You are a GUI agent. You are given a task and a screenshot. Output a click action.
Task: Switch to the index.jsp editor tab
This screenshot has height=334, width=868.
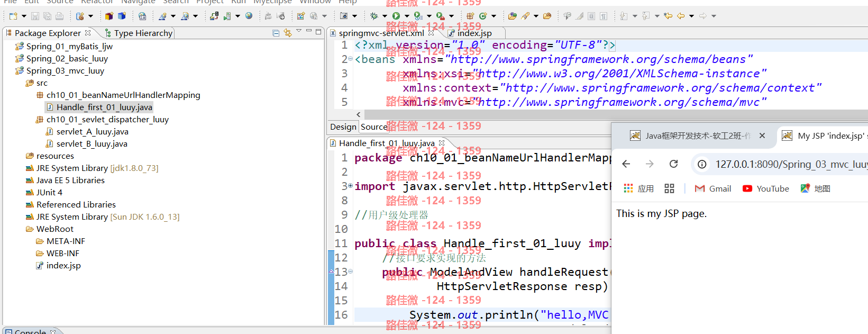tap(470, 33)
